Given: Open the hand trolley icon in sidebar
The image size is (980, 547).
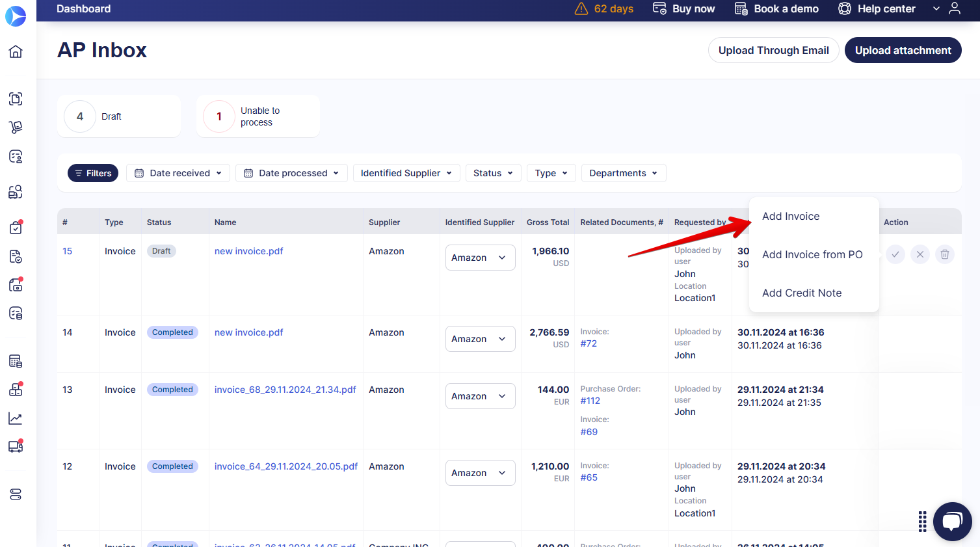Looking at the screenshot, I should click(16, 127).
